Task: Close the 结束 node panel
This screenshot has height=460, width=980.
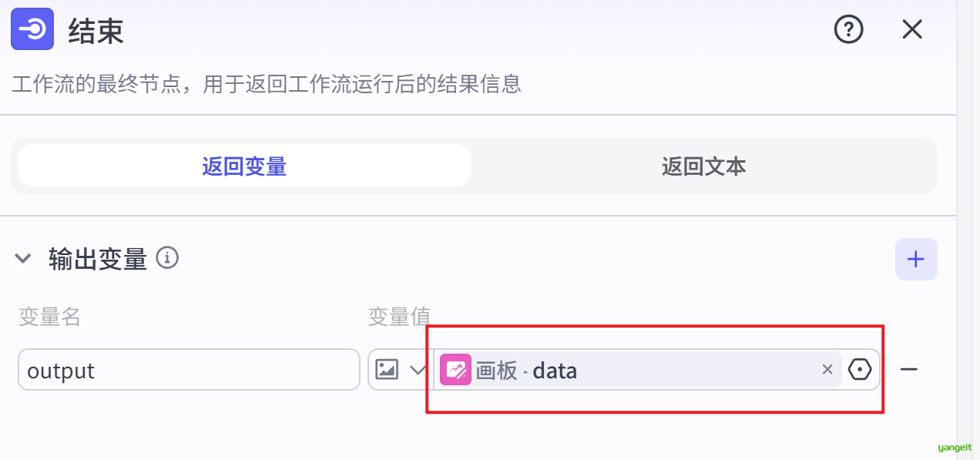Action: 912,30
